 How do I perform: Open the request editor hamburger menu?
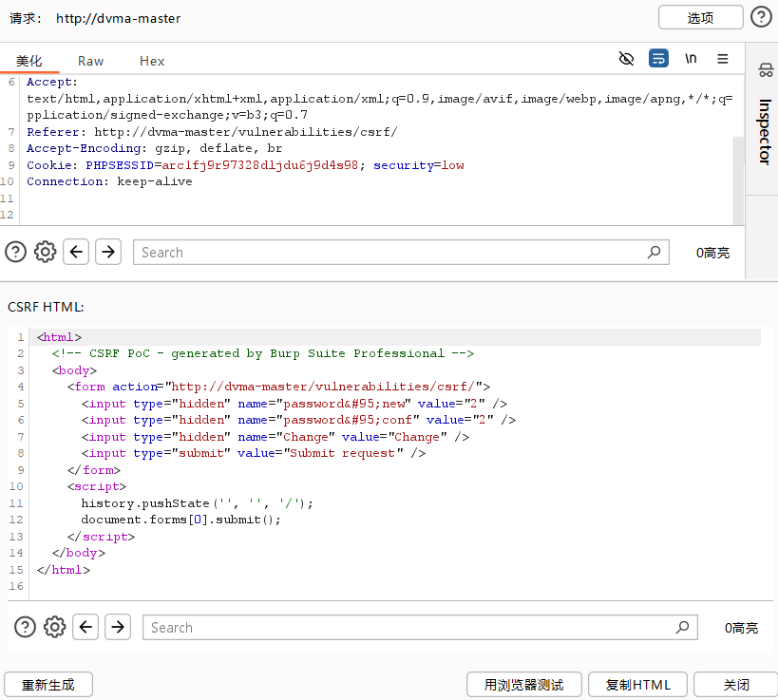click(x=723, y=59)
